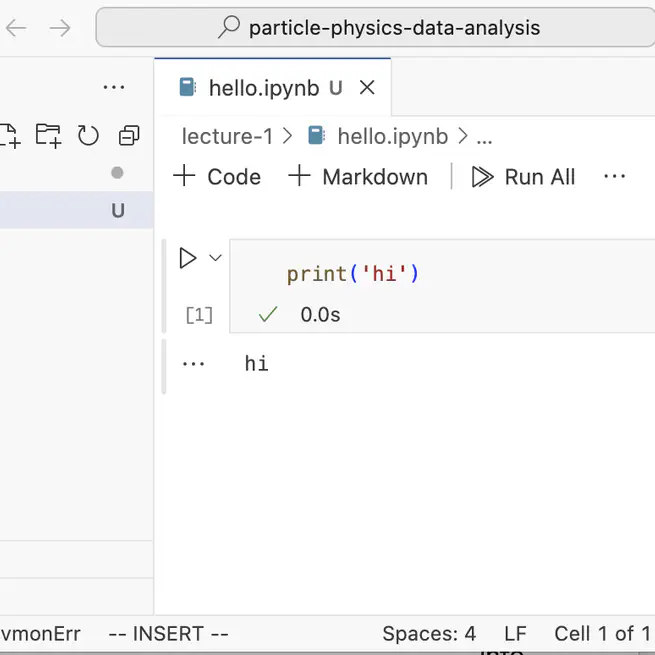The width and height of the screenshot is (655, 655).
Task: Click the 0.0s execution time
Action: pos(320,315)
